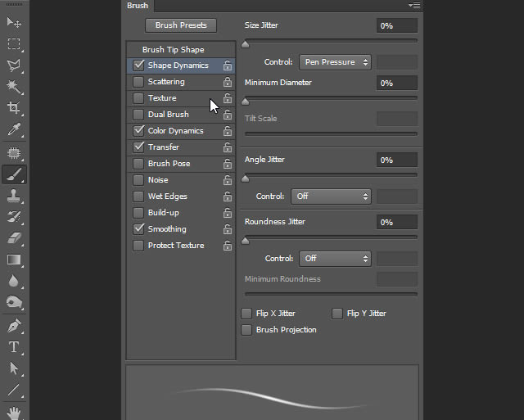Select the Line tool
524x420 pixels.
14,390
